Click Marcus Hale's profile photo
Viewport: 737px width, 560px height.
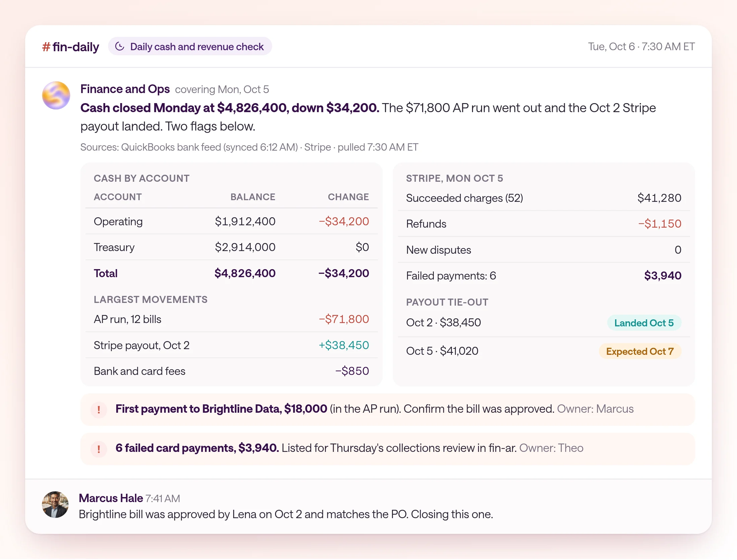[55, 505]
